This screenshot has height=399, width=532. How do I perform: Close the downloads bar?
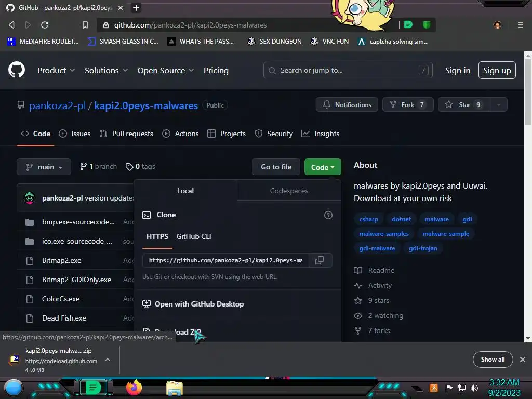click(x=523, y=360)
